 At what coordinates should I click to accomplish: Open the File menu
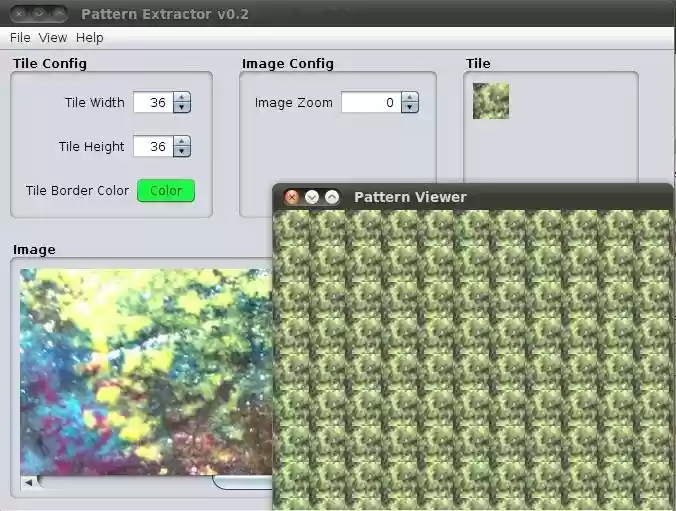tap(20, 38)
